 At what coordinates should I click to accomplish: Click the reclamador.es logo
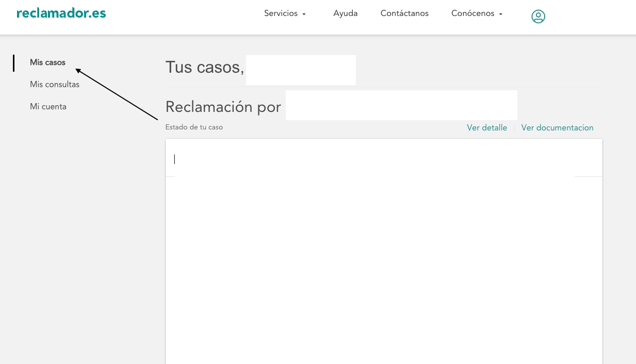click(x=61, y=13)
